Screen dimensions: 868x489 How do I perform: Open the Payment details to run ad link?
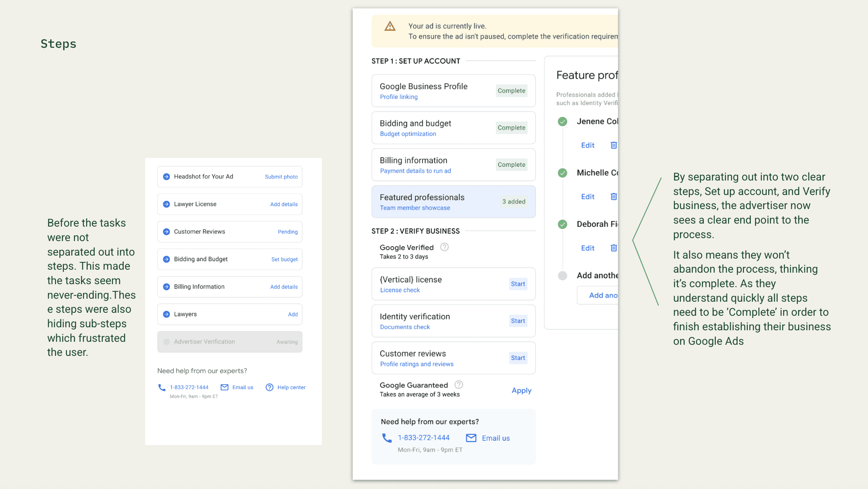tap(415, 171)
